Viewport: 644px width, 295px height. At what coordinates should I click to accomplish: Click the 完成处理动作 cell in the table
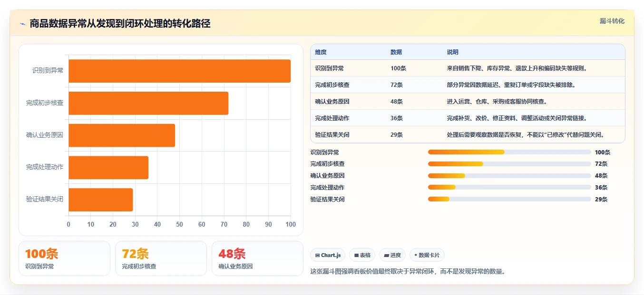[x=332, y=118]
